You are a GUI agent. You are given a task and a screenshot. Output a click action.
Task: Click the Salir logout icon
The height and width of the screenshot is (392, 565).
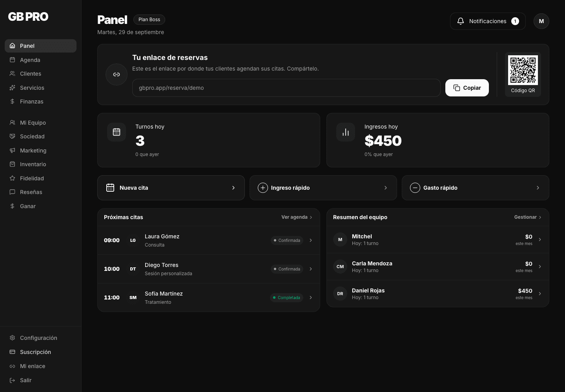pyautogui.click(x=12, y=380)
